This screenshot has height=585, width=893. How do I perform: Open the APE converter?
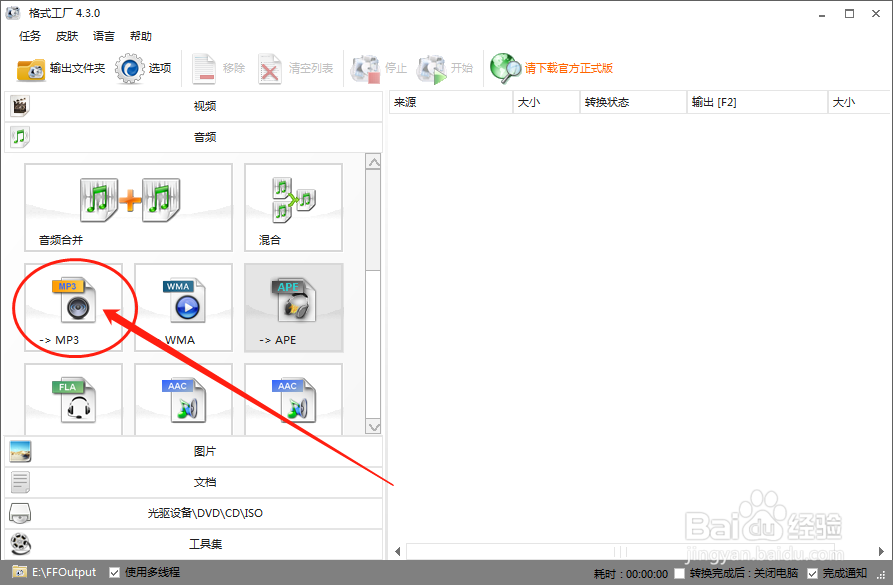pos(293,305)
